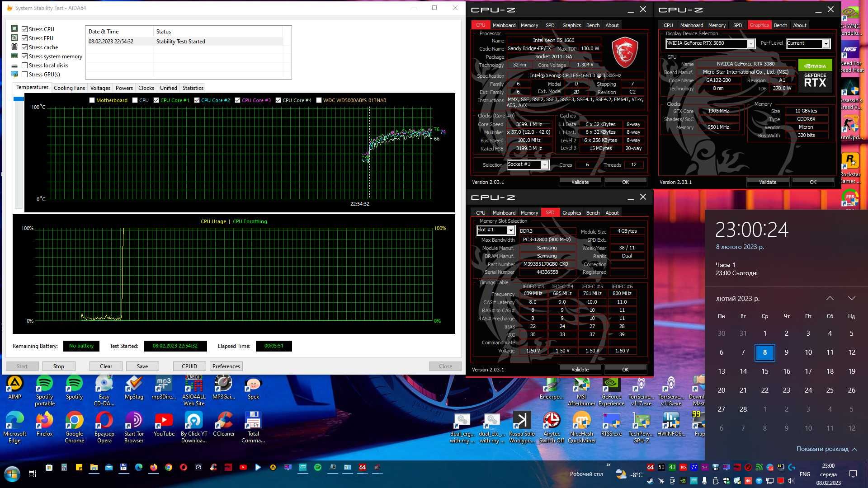Show hidden system tray icons chevron
868x488 pixels.
click(608, 465)
